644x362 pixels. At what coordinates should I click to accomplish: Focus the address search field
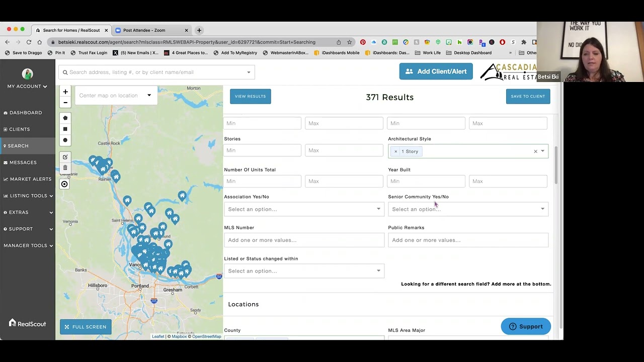pos(156,72)
